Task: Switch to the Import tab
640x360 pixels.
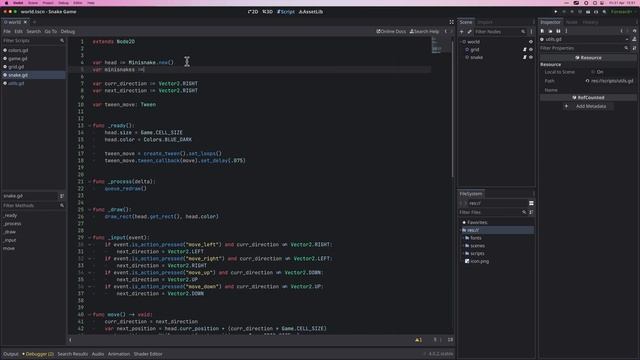Action: (x=485, y=22)
